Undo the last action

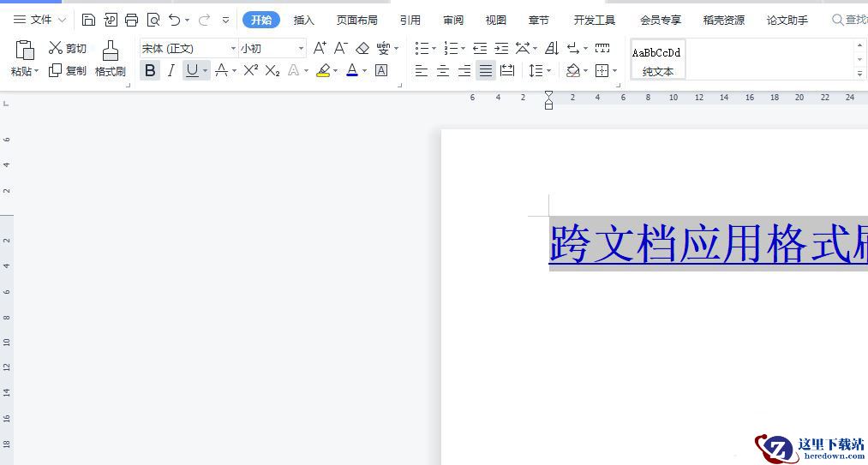coord(175,20)
